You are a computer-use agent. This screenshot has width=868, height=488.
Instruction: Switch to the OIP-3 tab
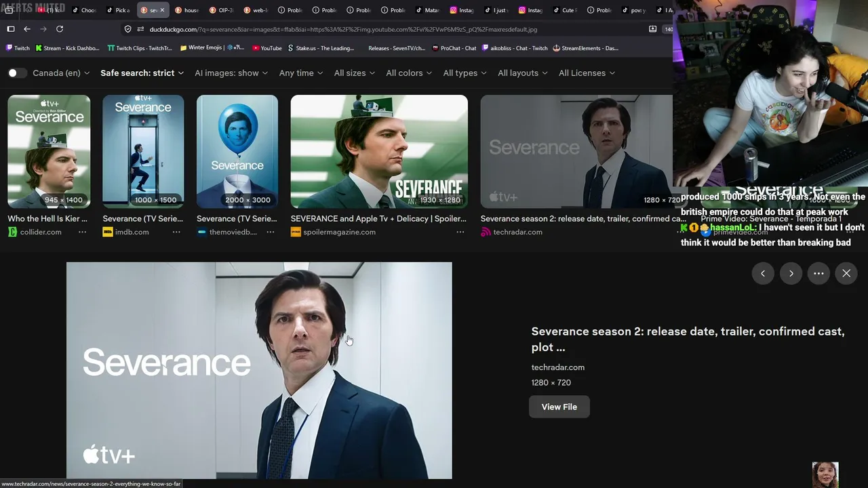(x=222, y=10)
